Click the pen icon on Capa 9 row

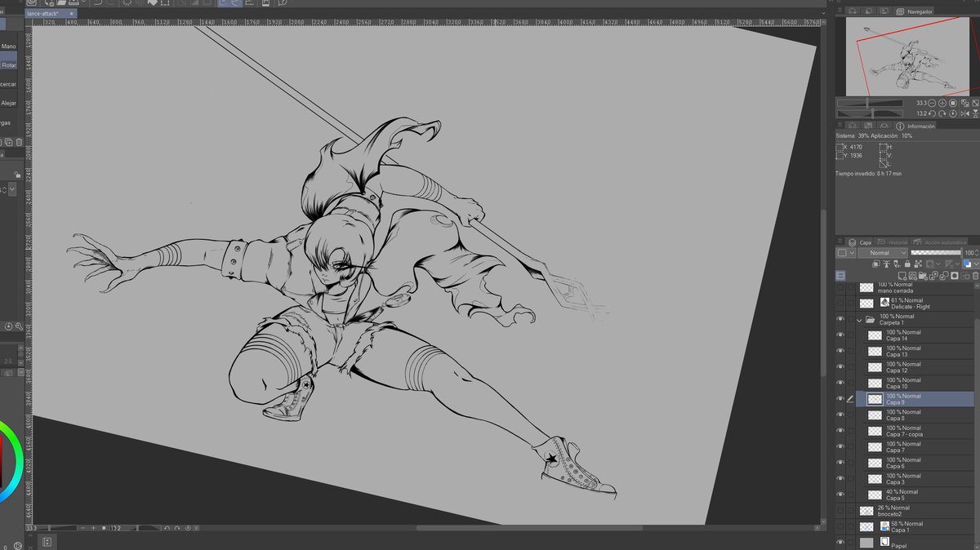click(x=850, y=399)
